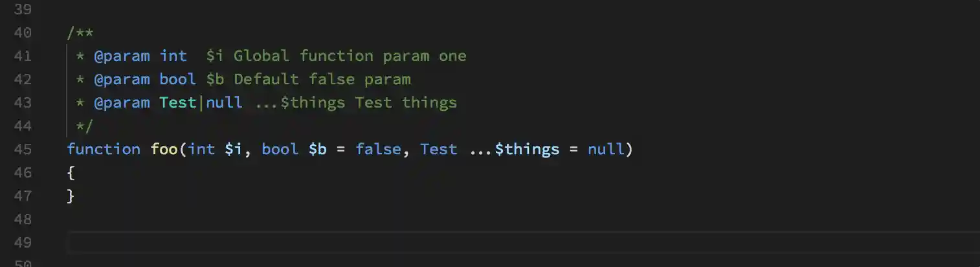Place cursor on empty line 49
Image resolution: width=980 pixels, height=267 pixels.
coord(388,243)
